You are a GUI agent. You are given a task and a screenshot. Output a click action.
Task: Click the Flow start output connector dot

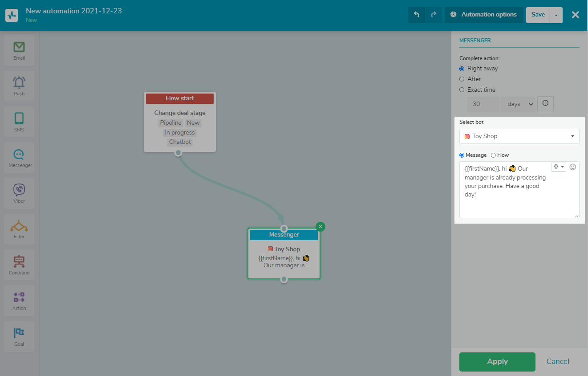coord(178,153)
